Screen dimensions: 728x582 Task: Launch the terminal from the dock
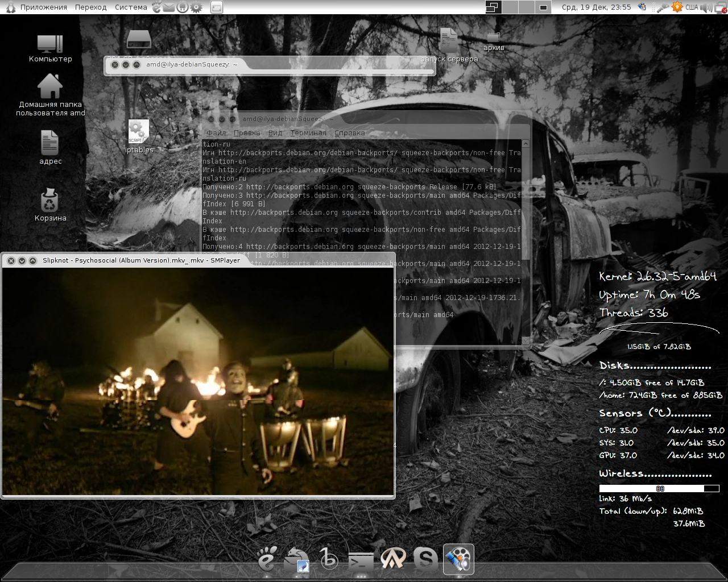click(x=361, y=560)
